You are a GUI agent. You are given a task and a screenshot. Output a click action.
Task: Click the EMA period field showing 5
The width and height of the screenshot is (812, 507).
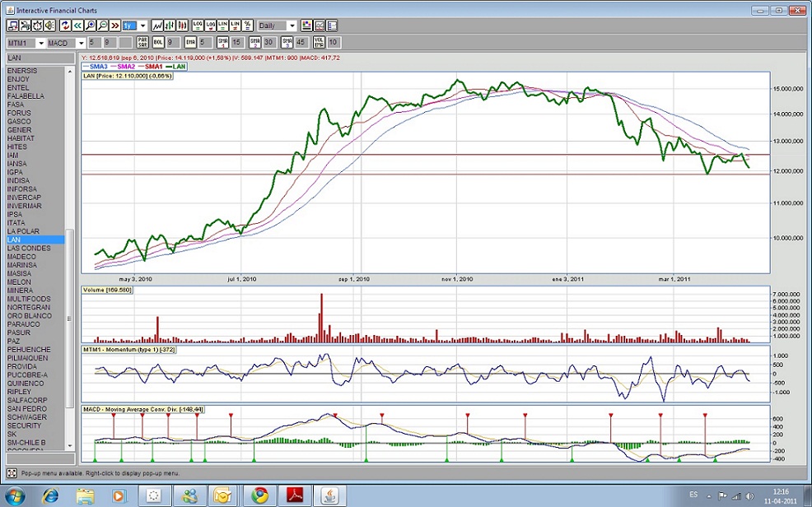(204, 43)
